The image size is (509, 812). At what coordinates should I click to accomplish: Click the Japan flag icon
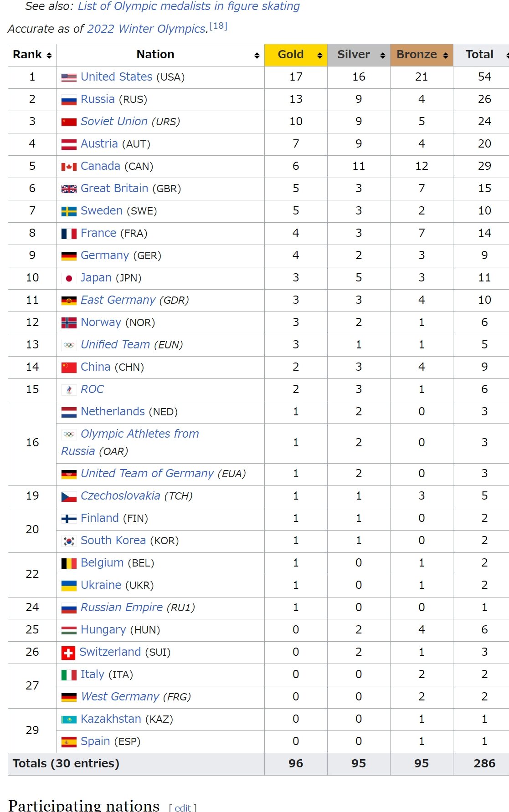tap(69, 278)
